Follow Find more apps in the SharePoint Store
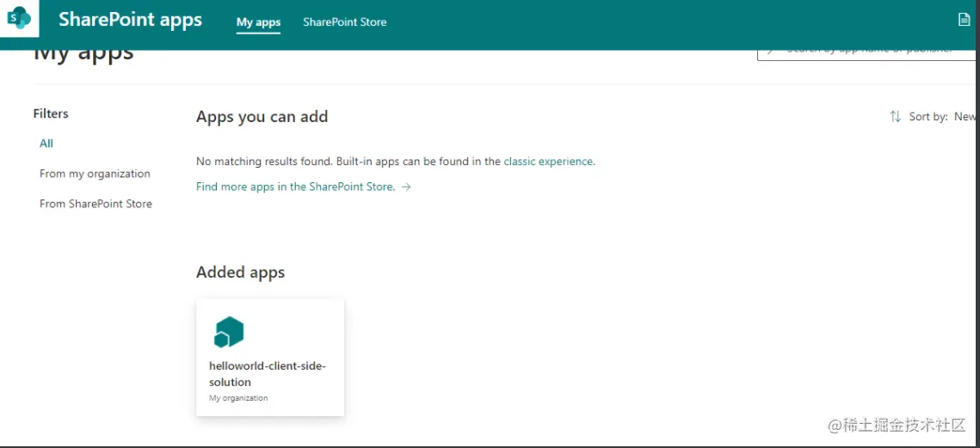The height and width of the screenshot is (448, 980). pyautogui.click(x=296, y=187)
